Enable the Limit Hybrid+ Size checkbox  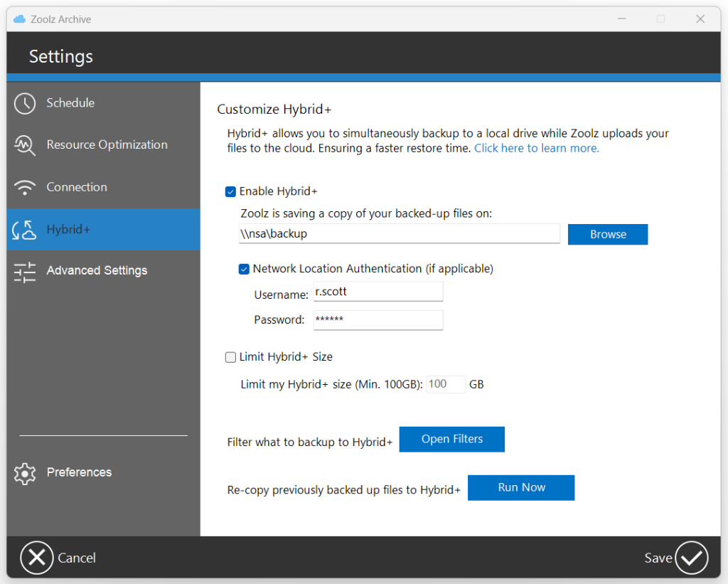coord(230,357)
